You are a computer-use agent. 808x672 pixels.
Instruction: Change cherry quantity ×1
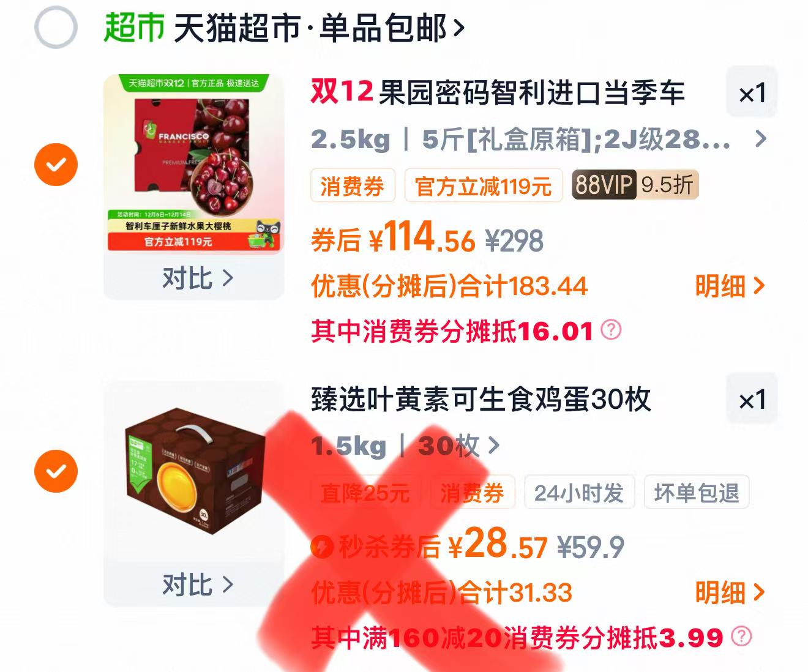[x=752, y=93]
